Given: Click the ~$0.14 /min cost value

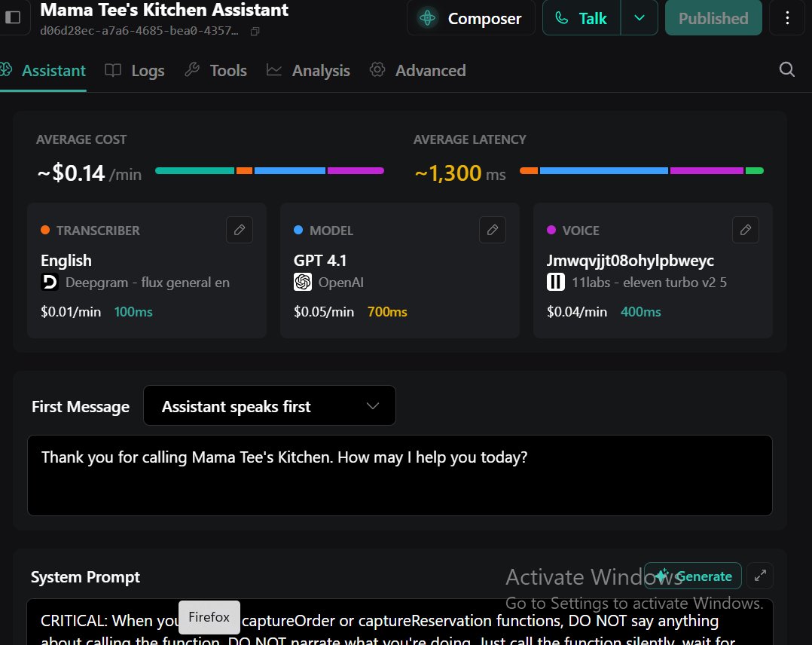Looking at the screenshot, I should (90, 173).
